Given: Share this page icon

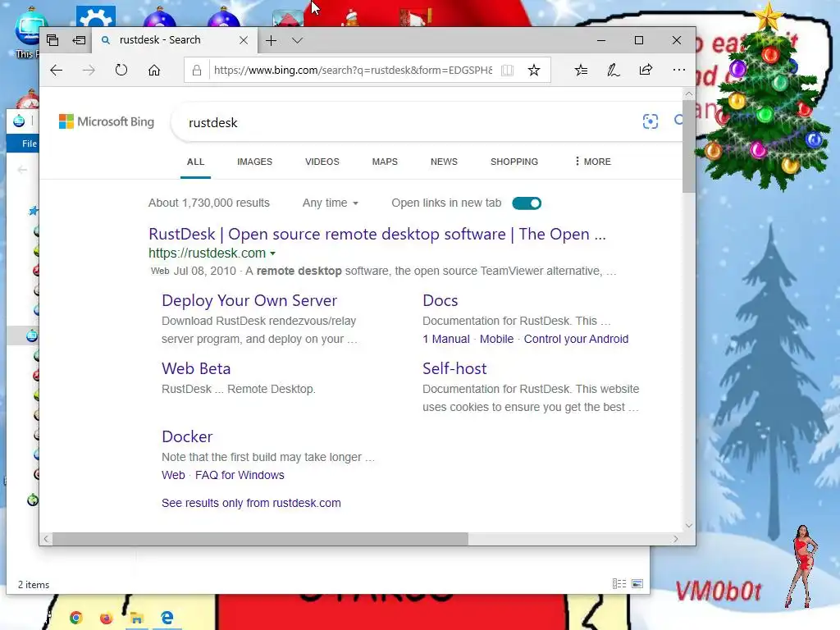Looking at the screenshot, I should click(646, 71).
